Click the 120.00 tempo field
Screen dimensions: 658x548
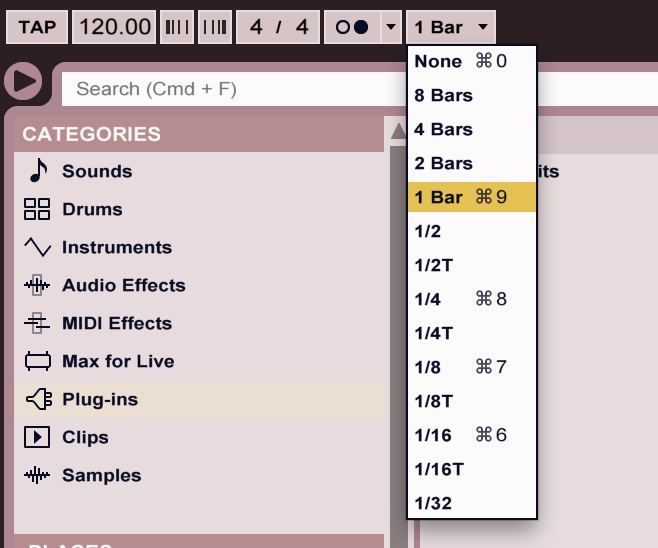(x=115, y=27)
